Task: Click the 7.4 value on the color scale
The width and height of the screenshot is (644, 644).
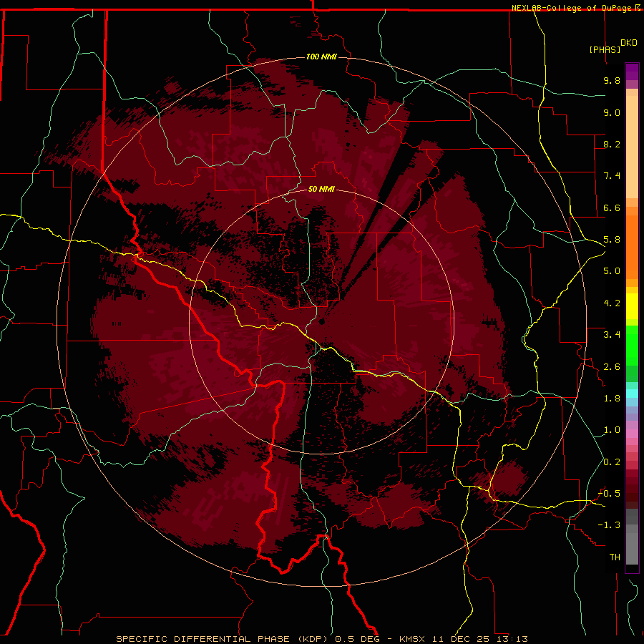Action: click(x=612, y=176)
